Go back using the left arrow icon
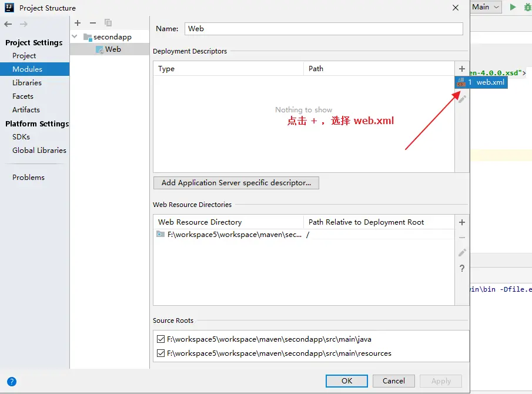The height and width of the screenshot is (394, 532). (x=8, y=24)
